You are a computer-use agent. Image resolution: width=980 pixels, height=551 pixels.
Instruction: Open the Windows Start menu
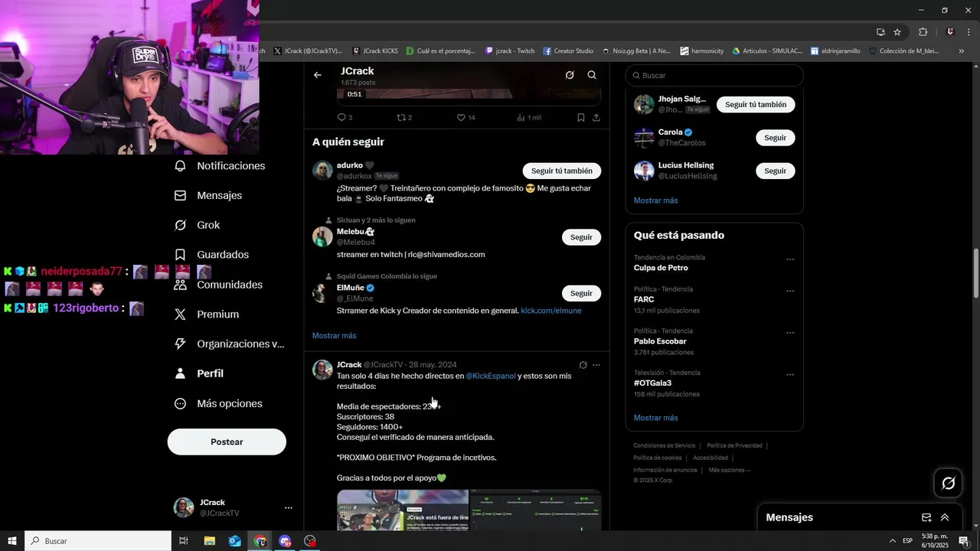12,541
